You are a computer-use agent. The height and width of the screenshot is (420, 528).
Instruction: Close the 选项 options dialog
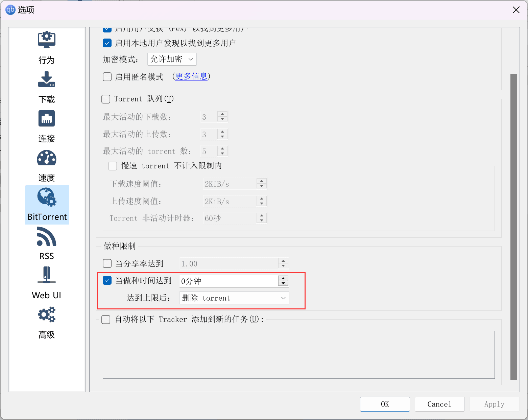(x=516, y=10)
